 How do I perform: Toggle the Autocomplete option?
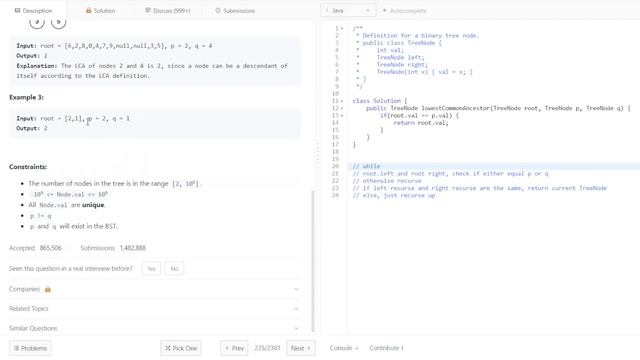[404, 11]
